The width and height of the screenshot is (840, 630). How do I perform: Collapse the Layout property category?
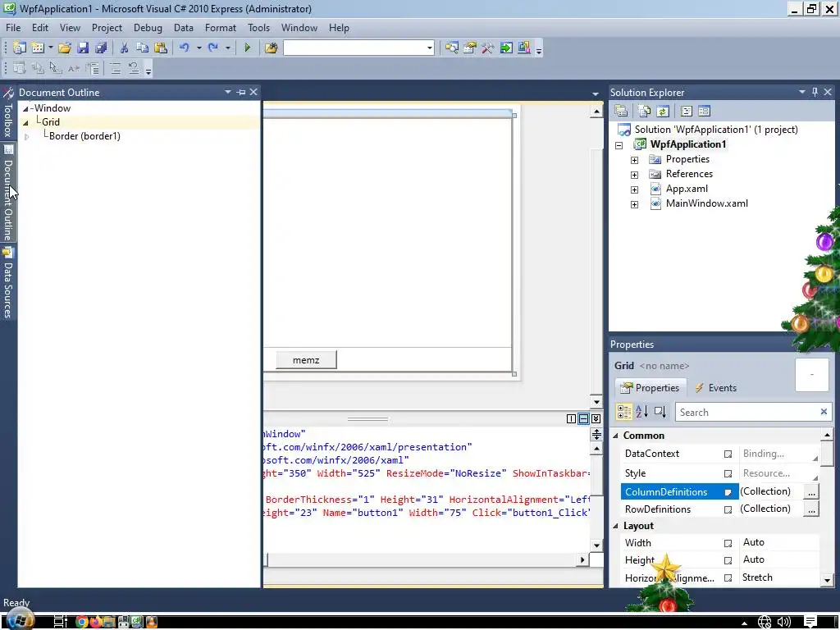615,526
